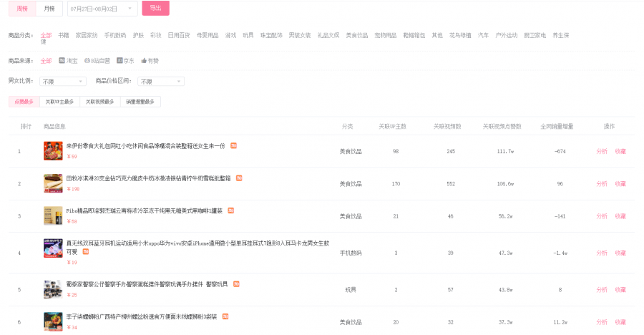Open thumbnail of 来伊份零食大礼包 product
The height and width of the screenshot is (335, 644).
pos(53,151)
